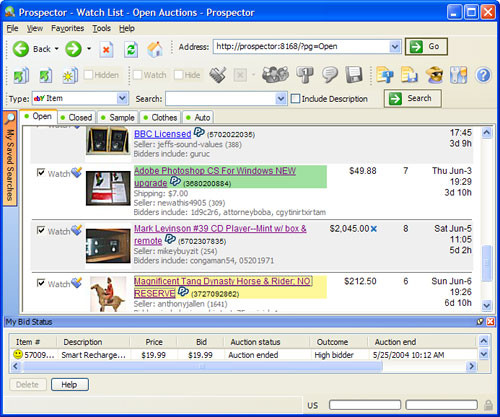The height and width of the screenshot is (417, 500).
Task: Switch to the Clothes tab
Action: tap(160, 117)
